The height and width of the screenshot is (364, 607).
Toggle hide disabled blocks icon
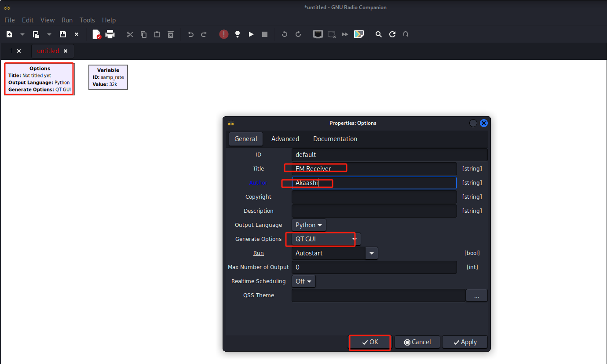tap(359, 34)
